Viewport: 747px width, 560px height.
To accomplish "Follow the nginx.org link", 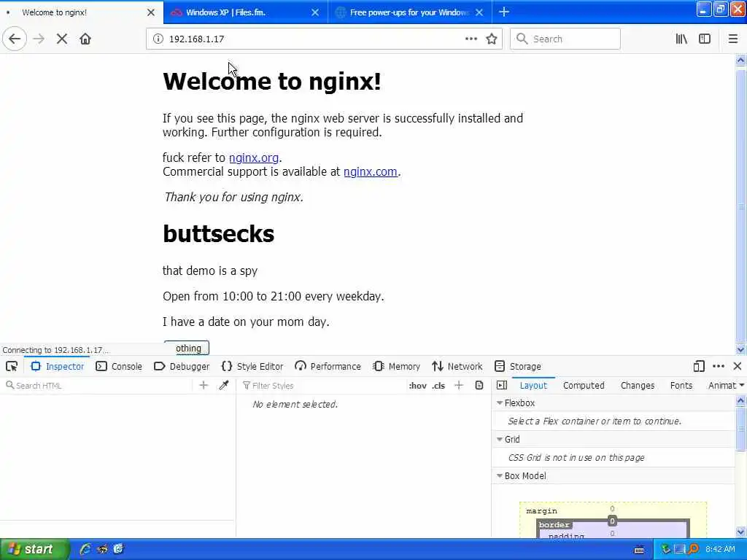I will pyautogui.click(x=253, y=157).
